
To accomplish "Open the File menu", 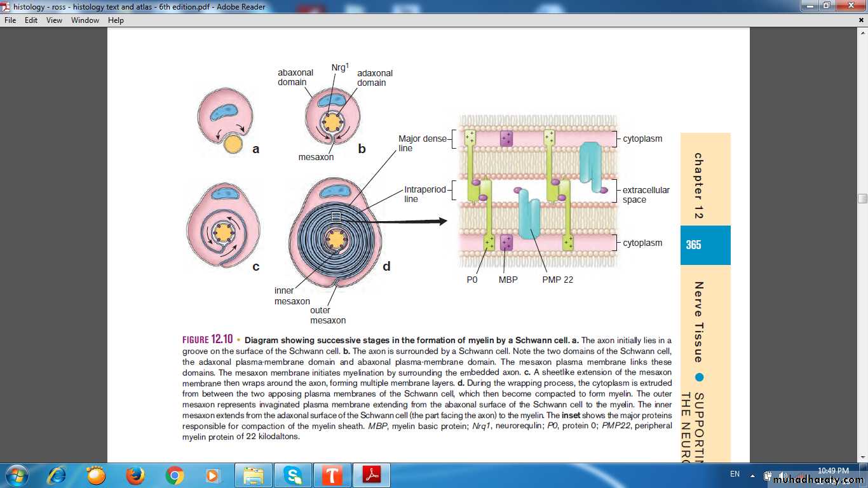I will [x=10, y=20].
